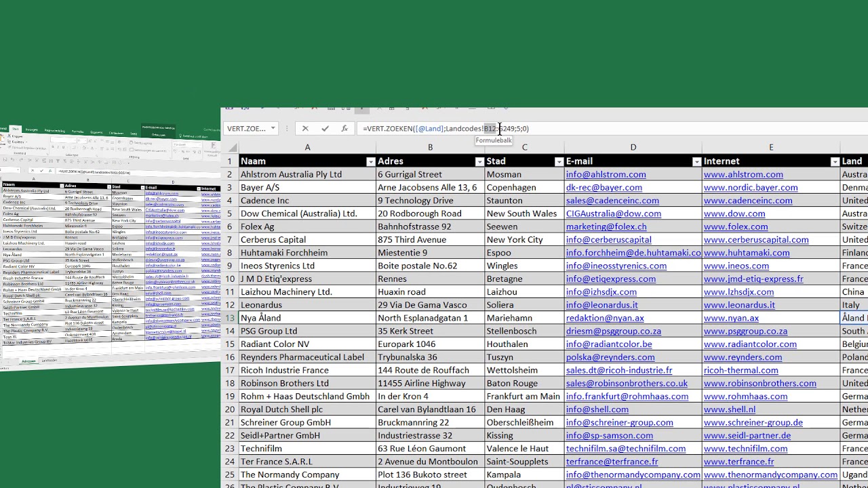Select the cell Technifilm
Image resolution: width=868 pixels, height=488 pixels.
click(307, 449)
